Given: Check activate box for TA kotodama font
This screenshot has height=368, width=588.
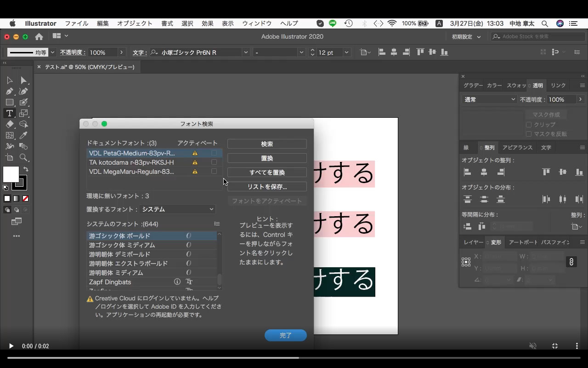Looking at the screenshot, I should (x=214, y=162).
